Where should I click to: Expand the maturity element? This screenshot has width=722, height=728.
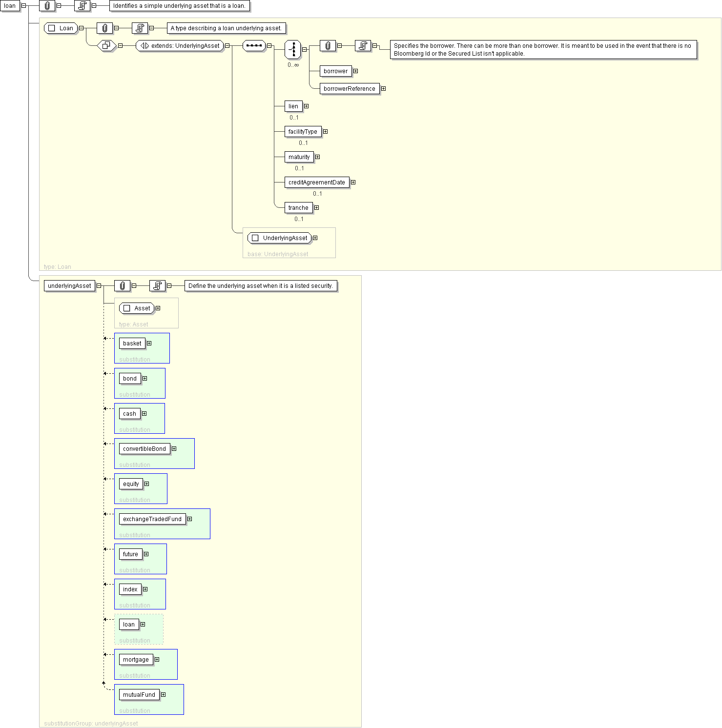[x=317, y=157]
